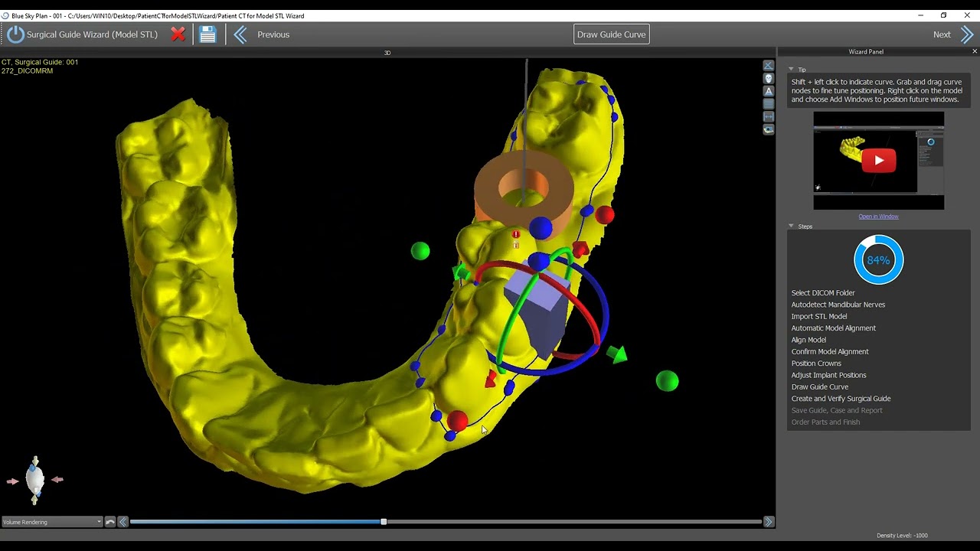Grab the green sphere handle left of implant
Viewport: 980px width, 551px height.
[x=420, y=251]
